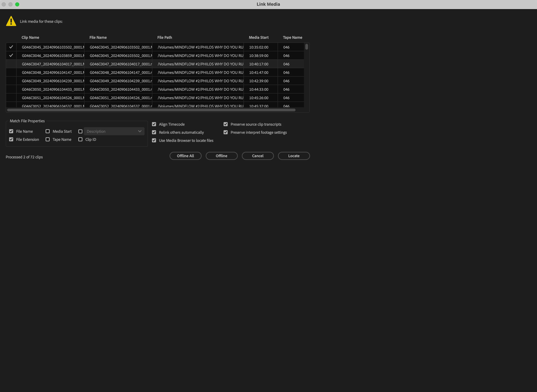Disable Preserve source clip transcripts
The width and height of the screenshot is (537, 392).
coord(225,124)
